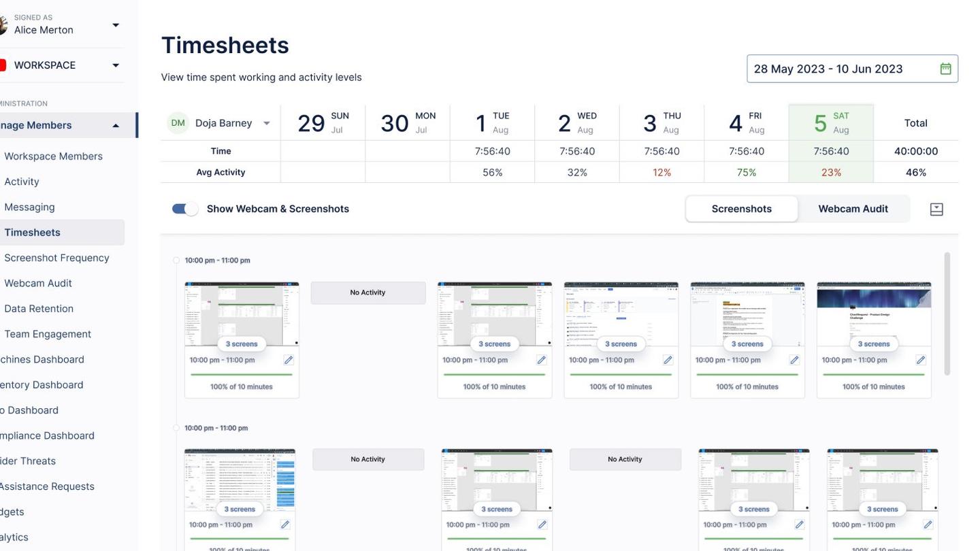This screenshot has height=551, width=980.
Task: Click the pencil edit icon on the aurora screenshot card
Action: pyautogui.click(x=921, y=360)
